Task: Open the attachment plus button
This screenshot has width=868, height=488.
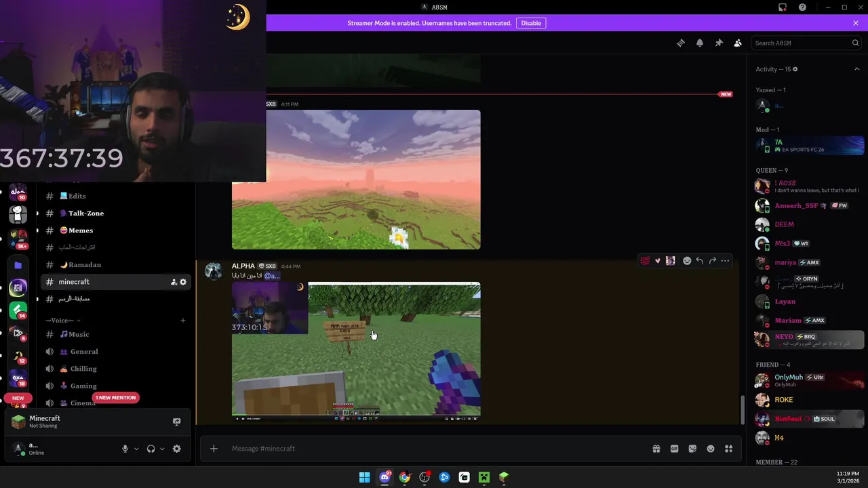Action: (x=214, y=449)
